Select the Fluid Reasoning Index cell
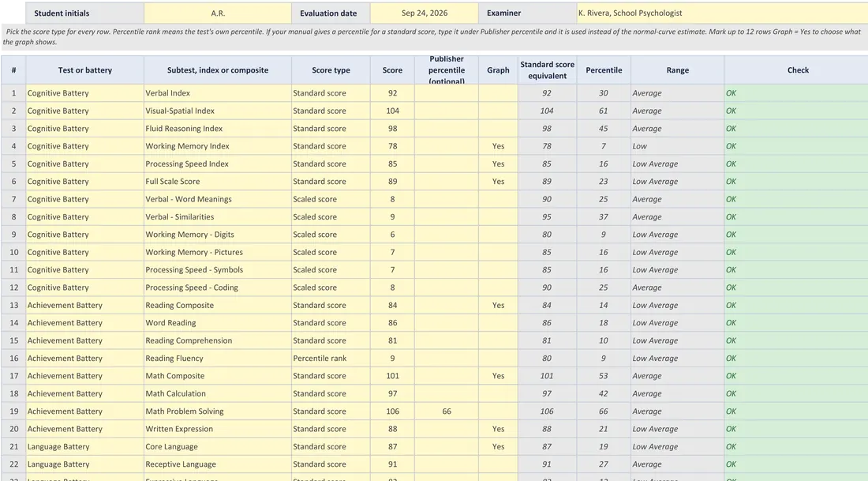 tap(218, 129)
